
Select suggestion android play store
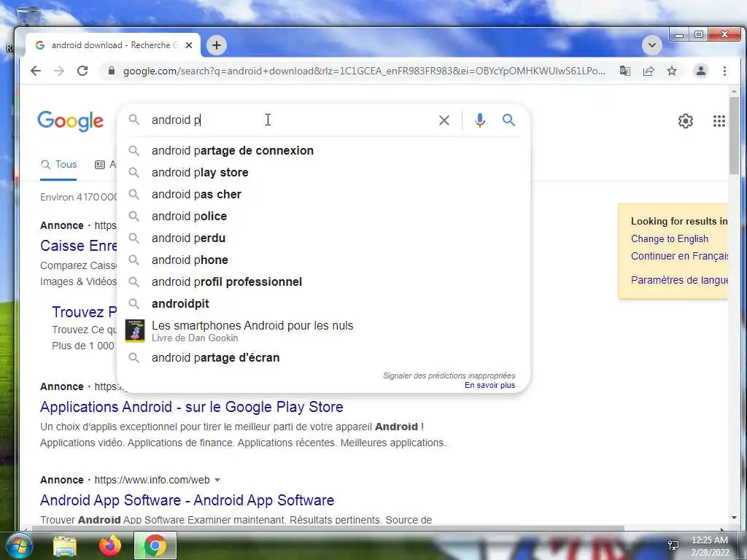coord(323,172)
